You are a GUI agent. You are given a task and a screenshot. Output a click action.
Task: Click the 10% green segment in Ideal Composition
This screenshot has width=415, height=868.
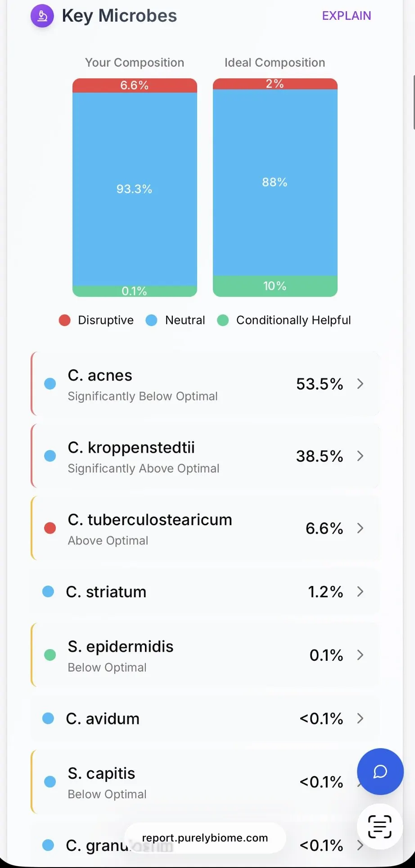point(275,286)
